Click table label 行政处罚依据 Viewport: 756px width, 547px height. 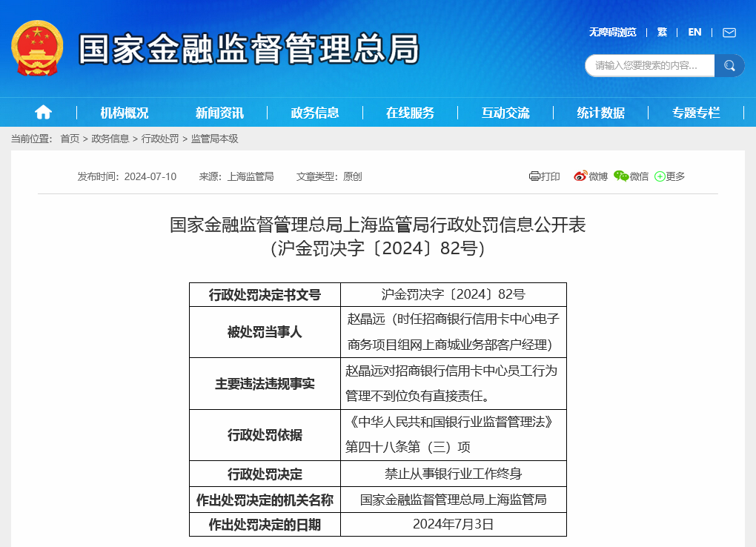click(265, 435)
